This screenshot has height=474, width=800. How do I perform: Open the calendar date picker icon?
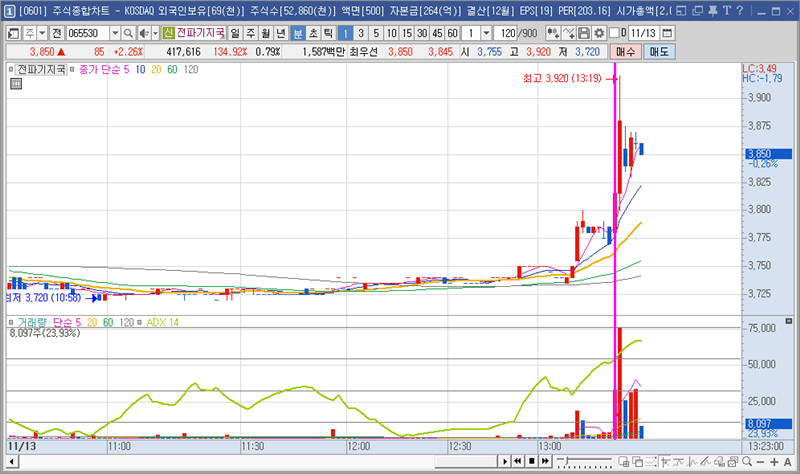coord(668,33)
